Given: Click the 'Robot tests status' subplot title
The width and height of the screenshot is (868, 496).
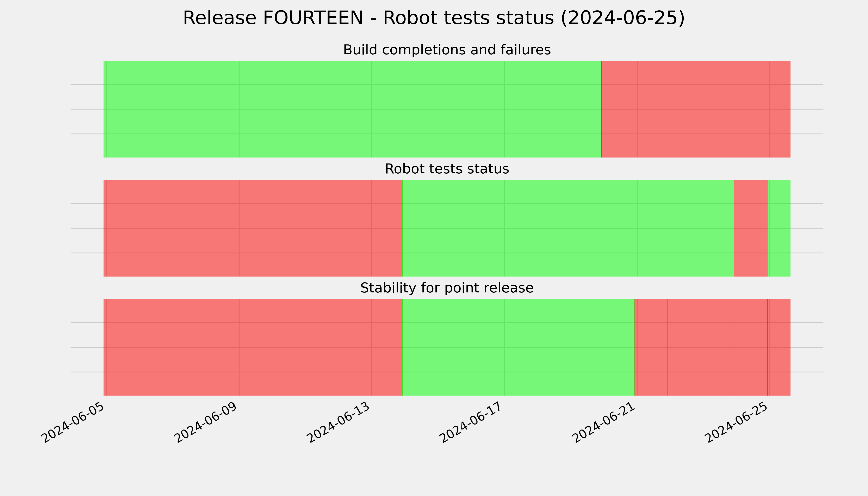Looking at the screenshot, I should [447, 169].
